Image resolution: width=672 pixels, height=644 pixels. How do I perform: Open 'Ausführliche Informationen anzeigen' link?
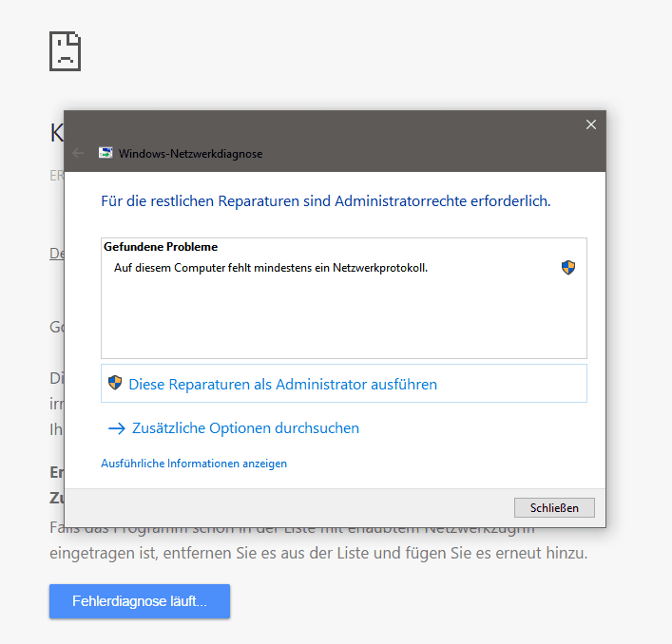[194, 464]
